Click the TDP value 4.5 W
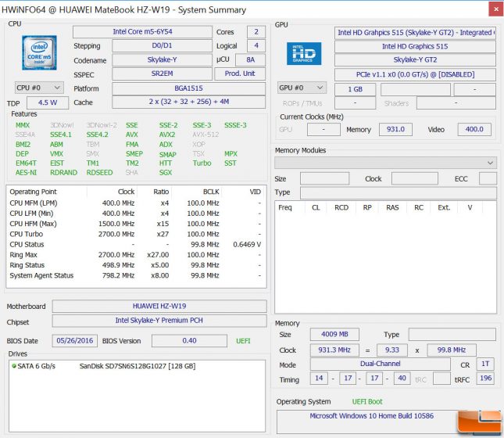504x438 pixels. (x=48, y=102)
